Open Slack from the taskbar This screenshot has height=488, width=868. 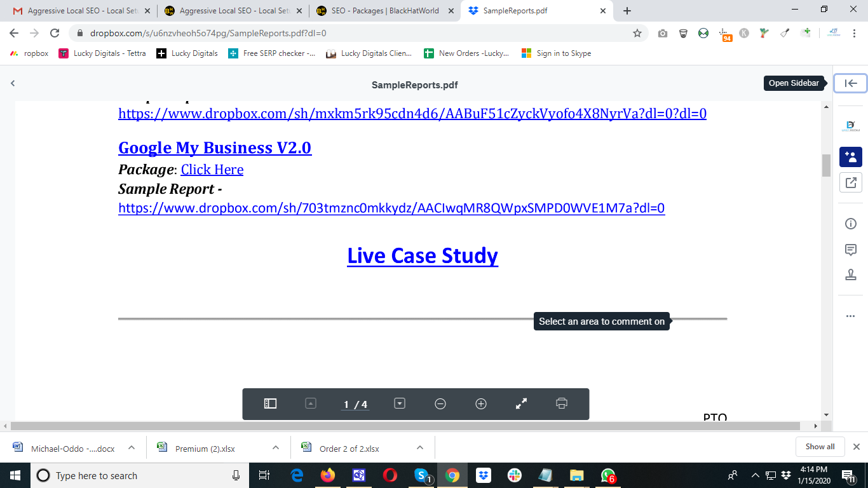point(515,475)
